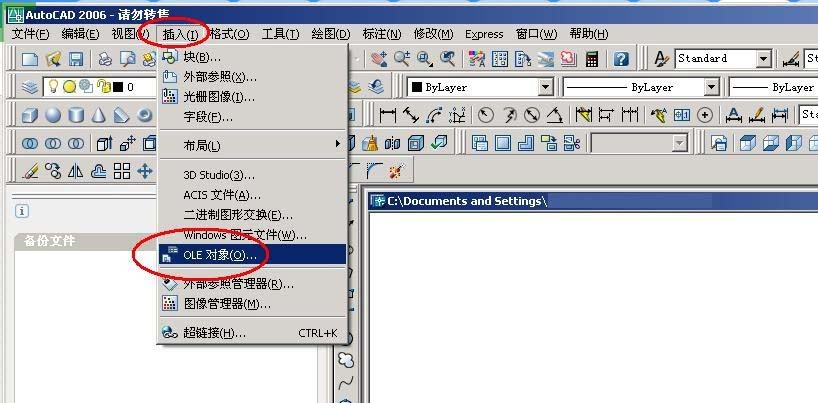The image size is (818, 403).
Task: Click the Explode tool icon
Action: click(x=397, y=170)
